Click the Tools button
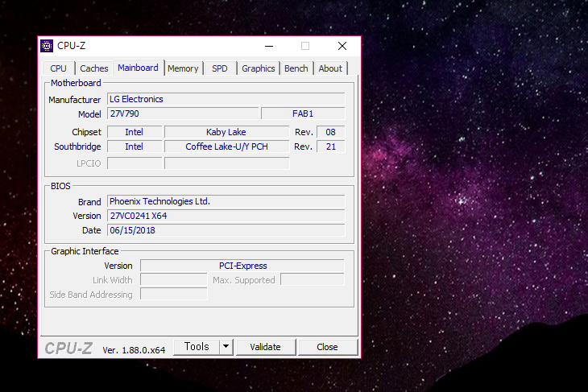Viewport: 588px width, 392px height. coord(197,347)
